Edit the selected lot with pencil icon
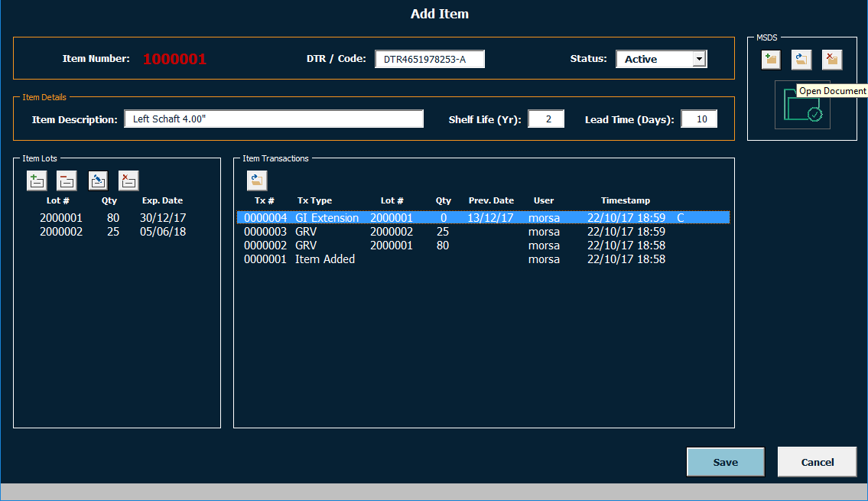Viewport: 868px width, 501px height. coord(98,181)
